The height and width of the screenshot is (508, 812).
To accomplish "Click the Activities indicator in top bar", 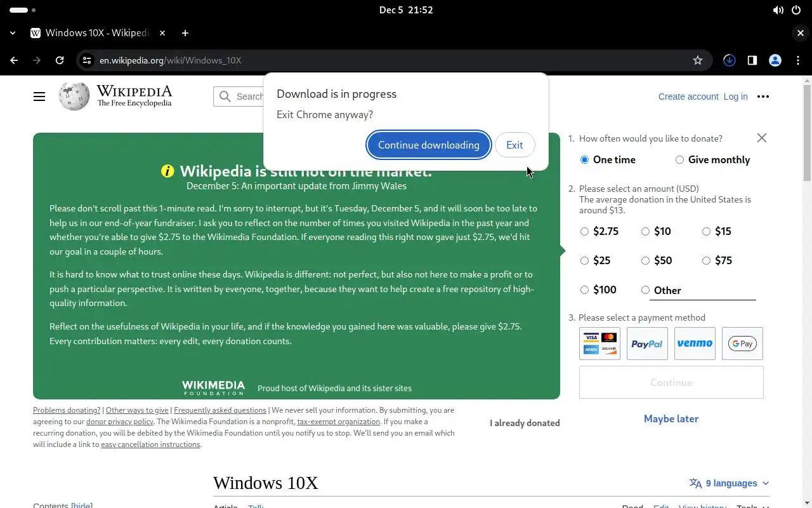I will pyautogui.click(x=23, y=10).
